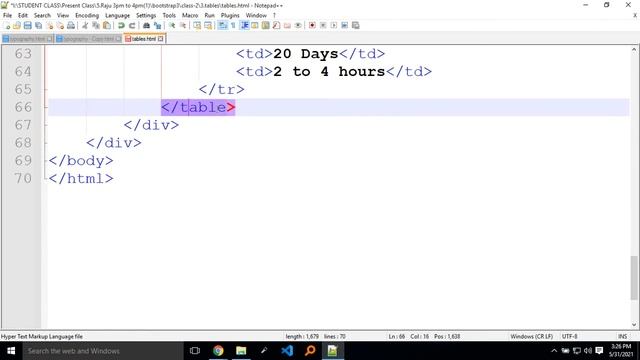Click the vertical scrollbar thumb
Screen dimensions: 640x360
[x=634, y=278]
